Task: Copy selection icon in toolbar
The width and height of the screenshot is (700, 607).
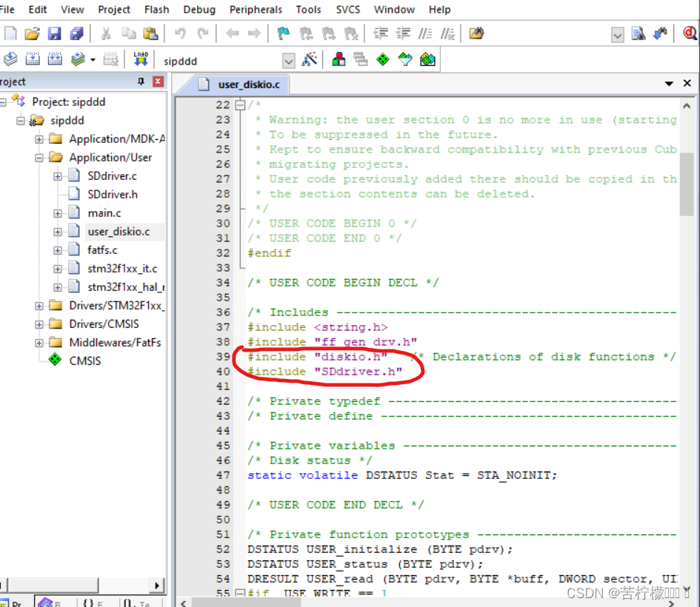Action: pyautogui.click(x=129, y=33)
